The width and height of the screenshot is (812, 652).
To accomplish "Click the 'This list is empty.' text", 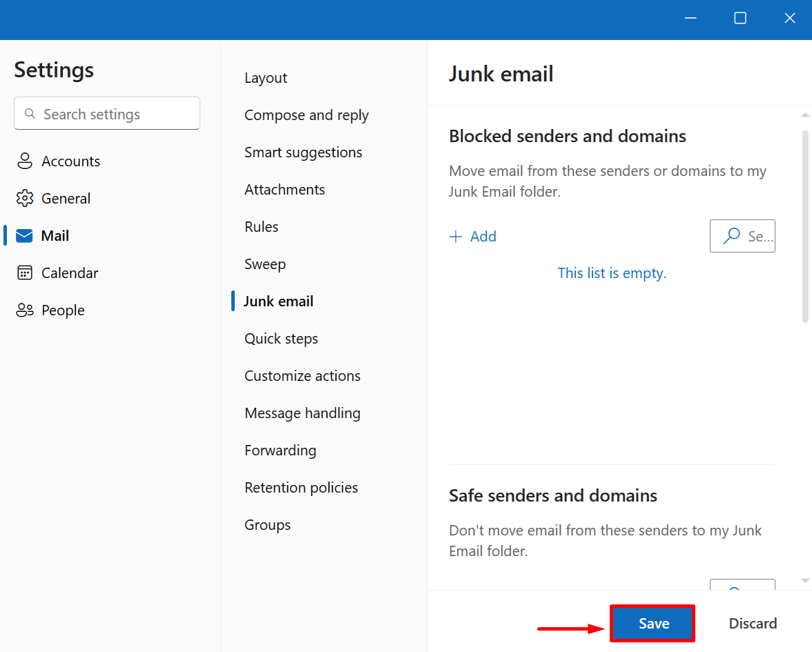I will coord(612,273).
